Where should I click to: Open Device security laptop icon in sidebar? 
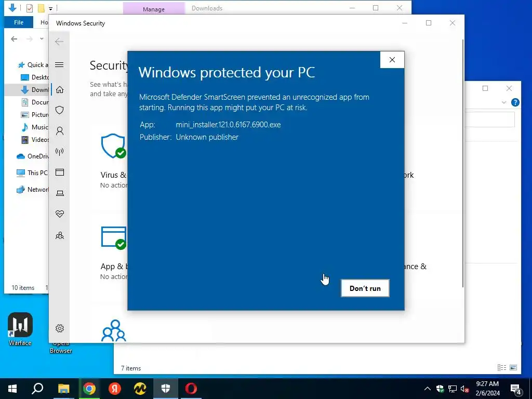pos(60,193)
